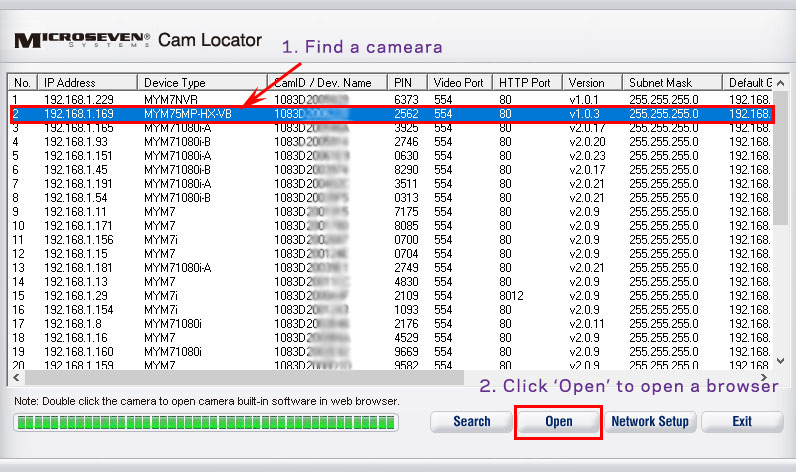Click the Exit button
The image size is (796, 472).
tap(741, 421)
